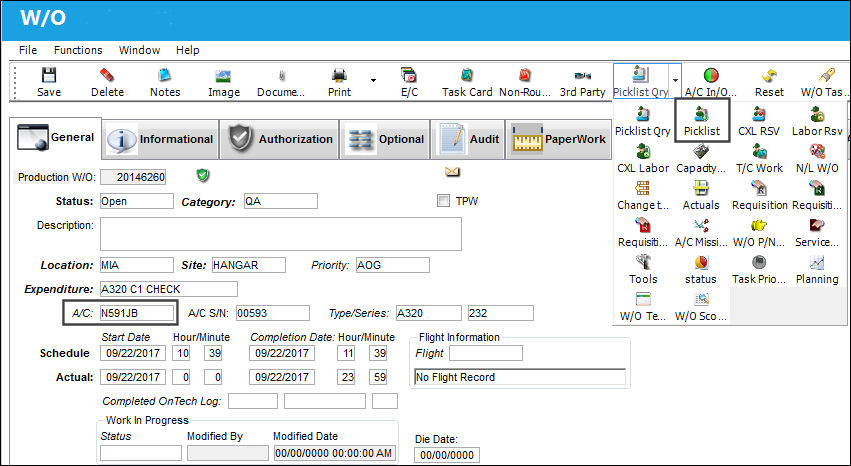Open the Help menu
This screenshot has height=466, width=851.
pos(187,50)
